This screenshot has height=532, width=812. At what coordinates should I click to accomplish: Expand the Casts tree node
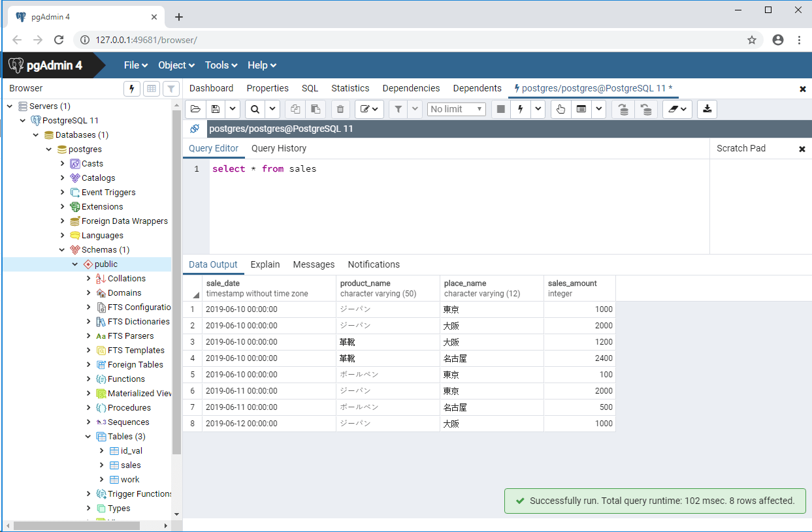pos(62,163)
